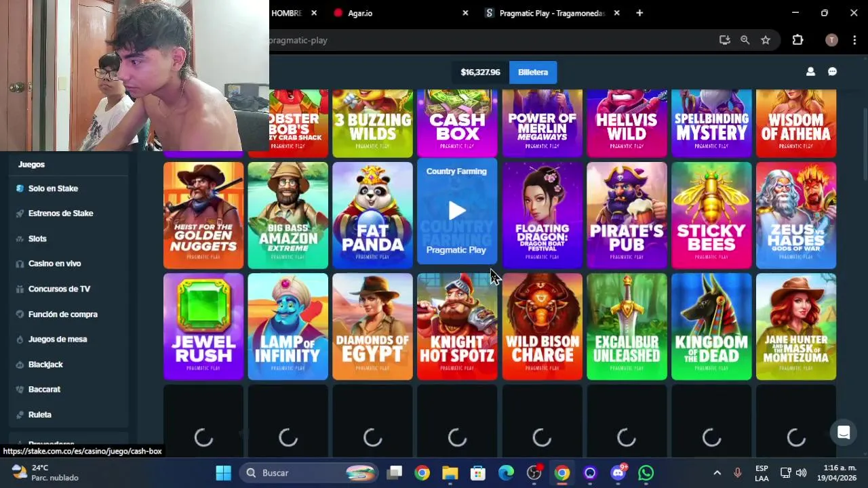Launch Microsoft Edge from the taskbar
Viewport: 868px width, 488px height.
(506, 473)
